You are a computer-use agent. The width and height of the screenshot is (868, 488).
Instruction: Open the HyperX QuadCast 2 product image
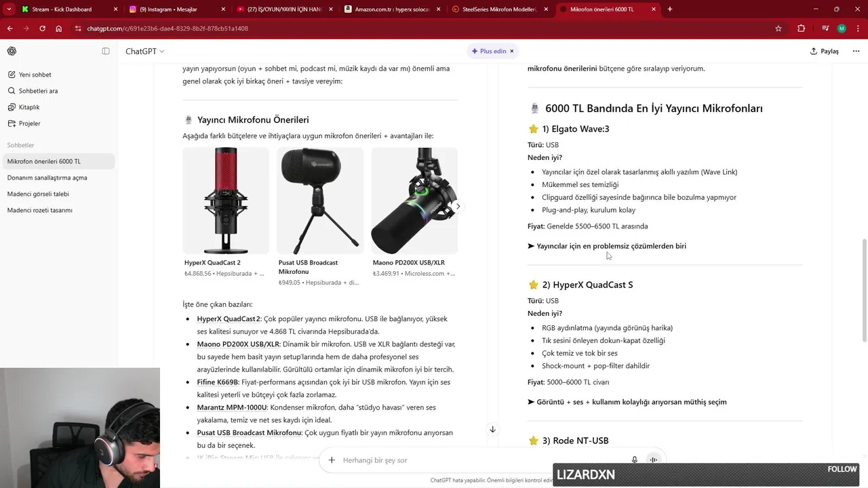pyautogui.click(x=226, y=201)
